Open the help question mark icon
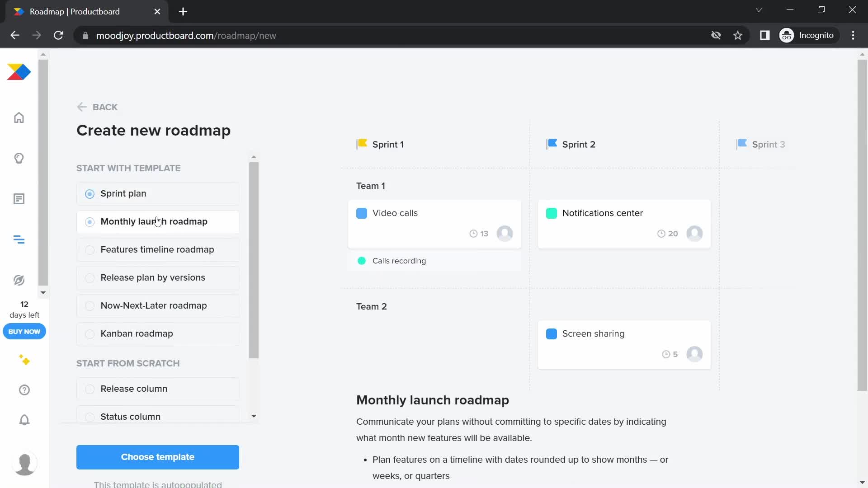The width and height of the screenshot is (868, 488). 24,390
